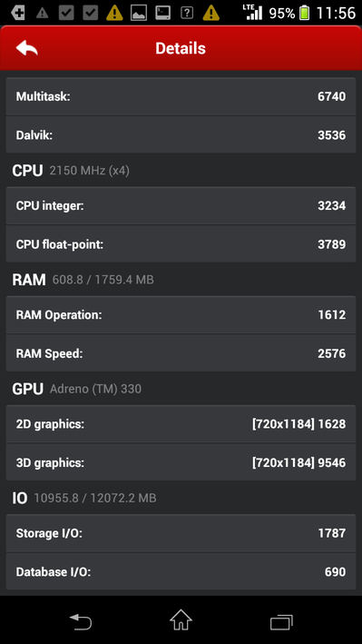This screenshot has height=644, width=362.
Task: Open the recent apps navigation button
Action: 281,622
